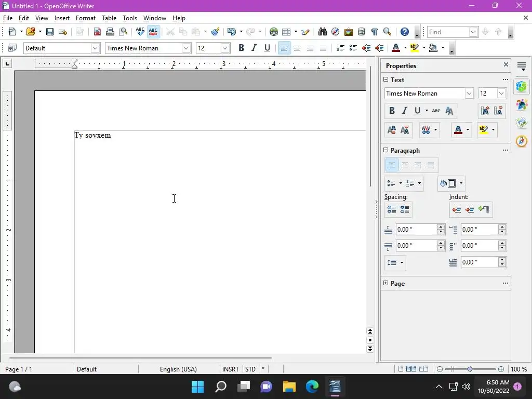The width and height of the screenshot is (532, 399).
Task: Save the document with the floppy disk icon
Action: point(50,32)
